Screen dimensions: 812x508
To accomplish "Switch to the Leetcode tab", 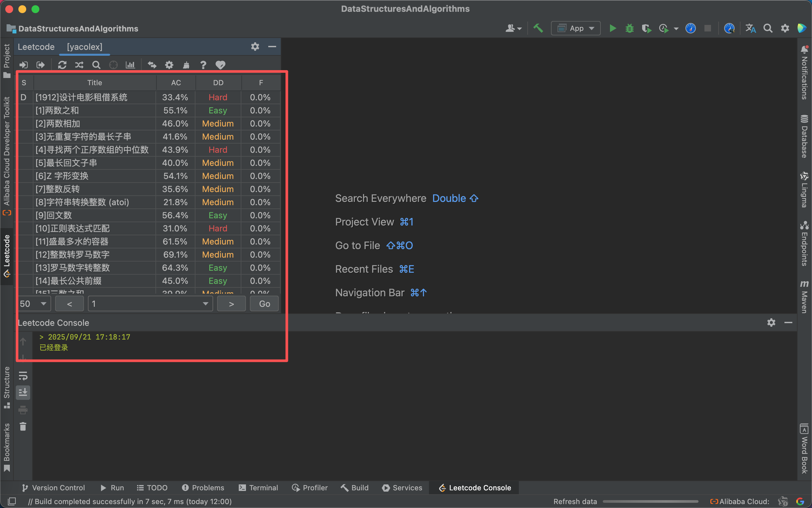I will pos(36,47).
